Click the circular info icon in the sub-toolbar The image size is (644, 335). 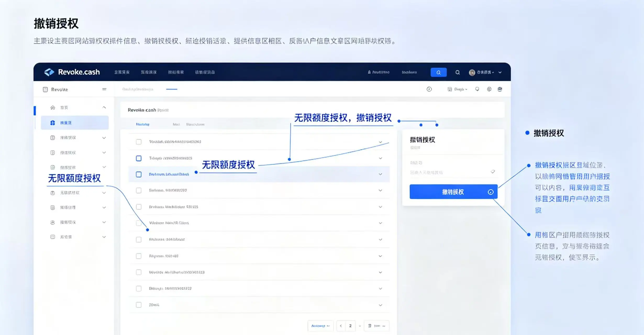429,89
